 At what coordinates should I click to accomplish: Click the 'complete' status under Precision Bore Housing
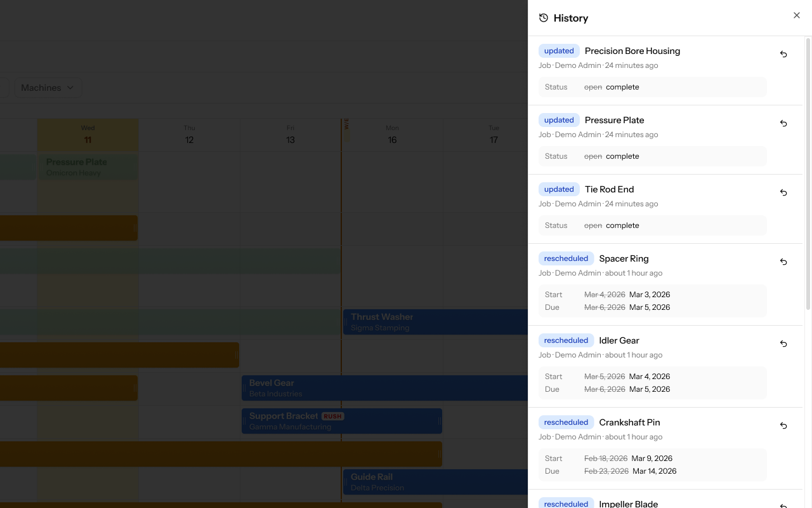[x=622, y=87]
